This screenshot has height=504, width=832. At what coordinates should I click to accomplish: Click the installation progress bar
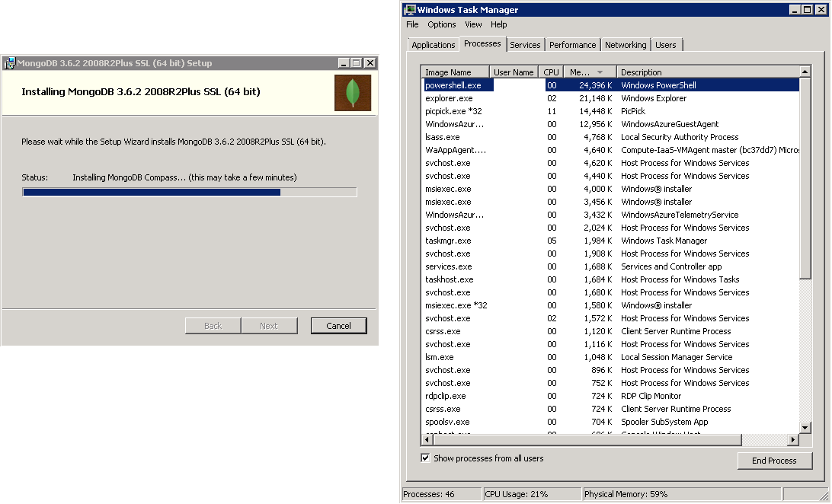point(190,193)
